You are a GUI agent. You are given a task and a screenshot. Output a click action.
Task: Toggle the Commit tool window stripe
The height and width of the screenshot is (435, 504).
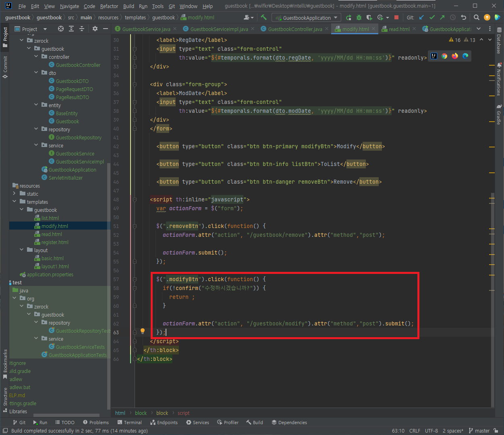point(5,67)
